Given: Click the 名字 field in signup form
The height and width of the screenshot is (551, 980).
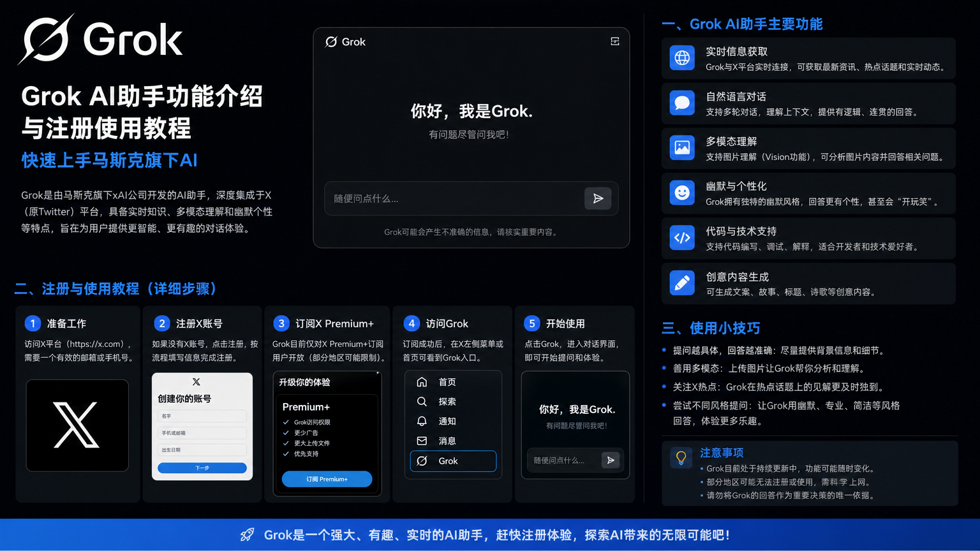Looking at the screenshot, I should pyautogui.click(x=202, y=416).
